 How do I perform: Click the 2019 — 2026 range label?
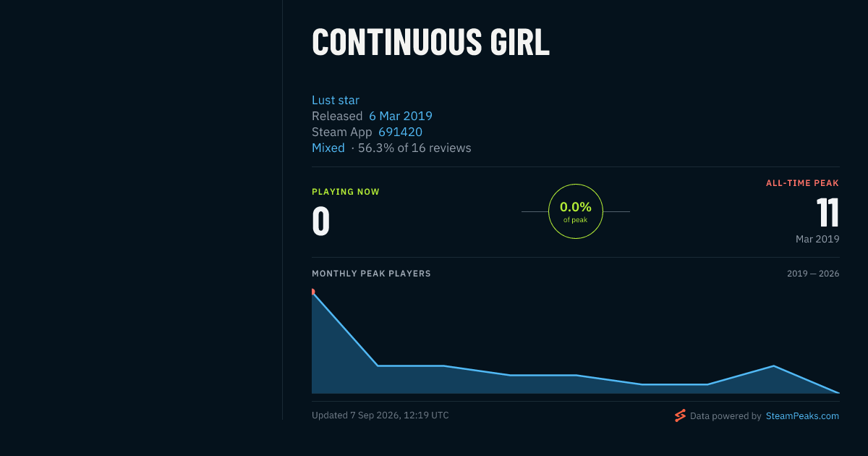(813, 274)
